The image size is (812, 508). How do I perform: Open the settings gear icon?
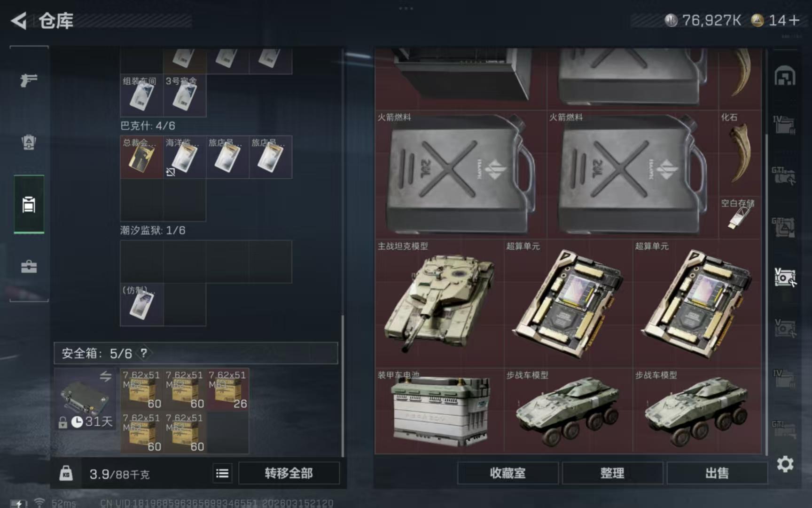coord(785,464)
